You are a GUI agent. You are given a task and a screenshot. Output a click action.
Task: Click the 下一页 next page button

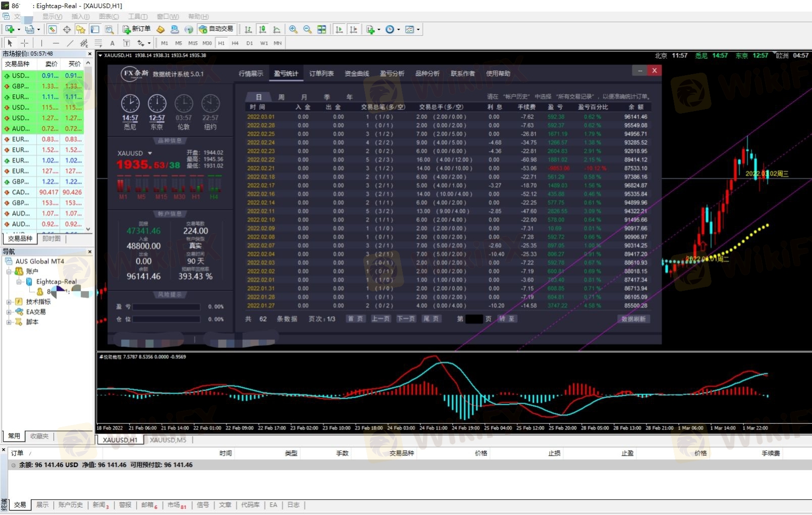click(x=406, y=319)
